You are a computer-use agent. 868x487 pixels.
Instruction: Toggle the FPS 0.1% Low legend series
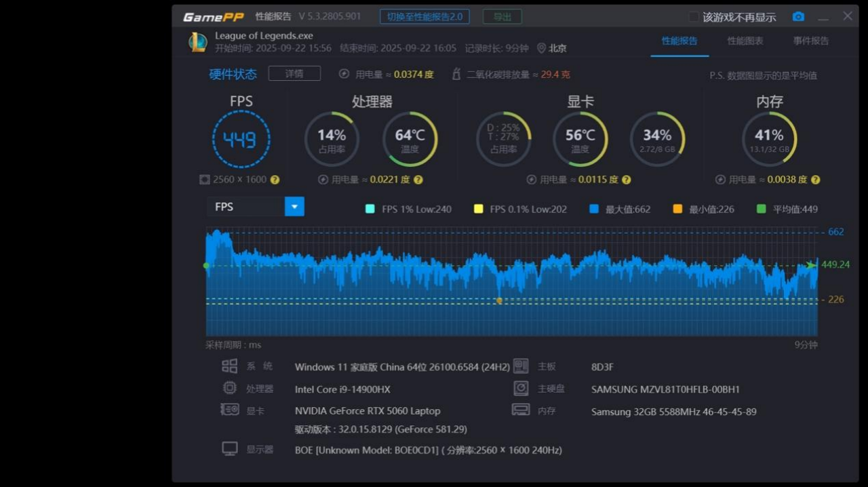[478, 209]
